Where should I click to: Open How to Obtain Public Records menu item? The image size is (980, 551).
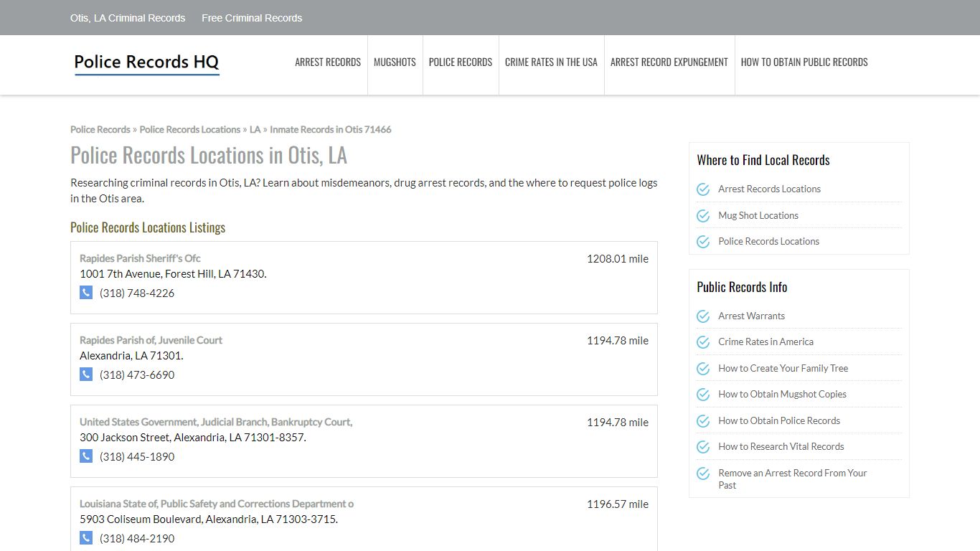pos(804,62)
